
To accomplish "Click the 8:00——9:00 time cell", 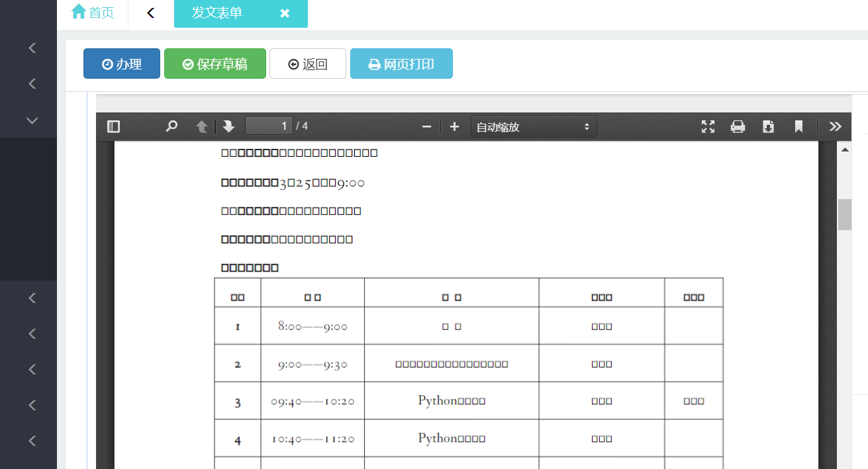I will (313, 326).
